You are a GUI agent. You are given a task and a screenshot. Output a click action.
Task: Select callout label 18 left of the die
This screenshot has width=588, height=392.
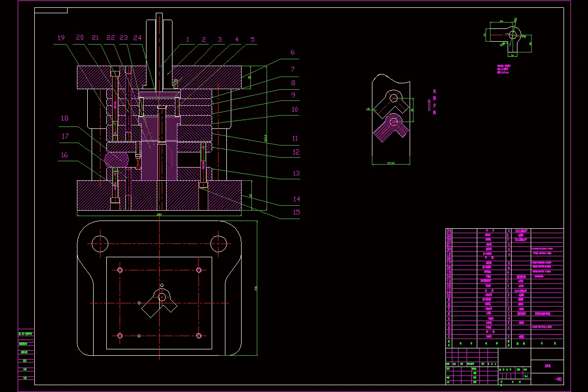64,118
